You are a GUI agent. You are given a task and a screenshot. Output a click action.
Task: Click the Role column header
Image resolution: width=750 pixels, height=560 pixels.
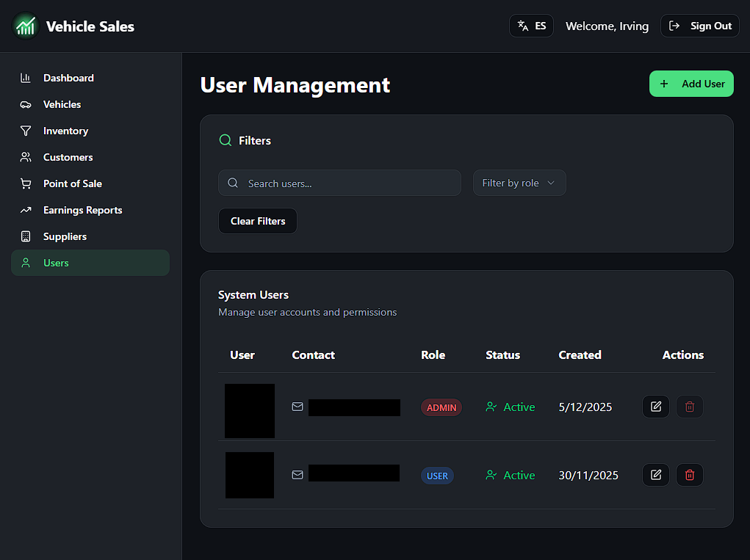click(x=433, y=355)
